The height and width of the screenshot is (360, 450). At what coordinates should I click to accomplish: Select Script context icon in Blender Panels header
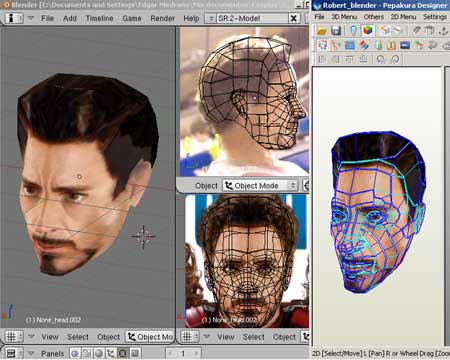pos(87,353)
